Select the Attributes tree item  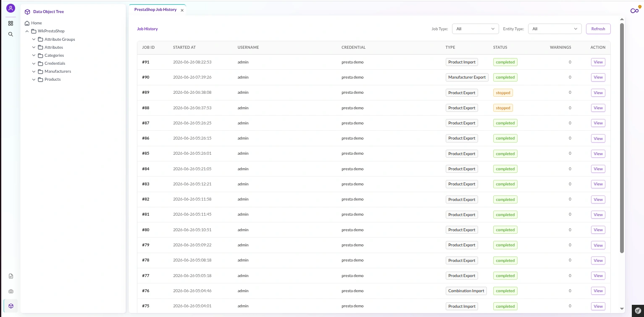click(54, 48)
